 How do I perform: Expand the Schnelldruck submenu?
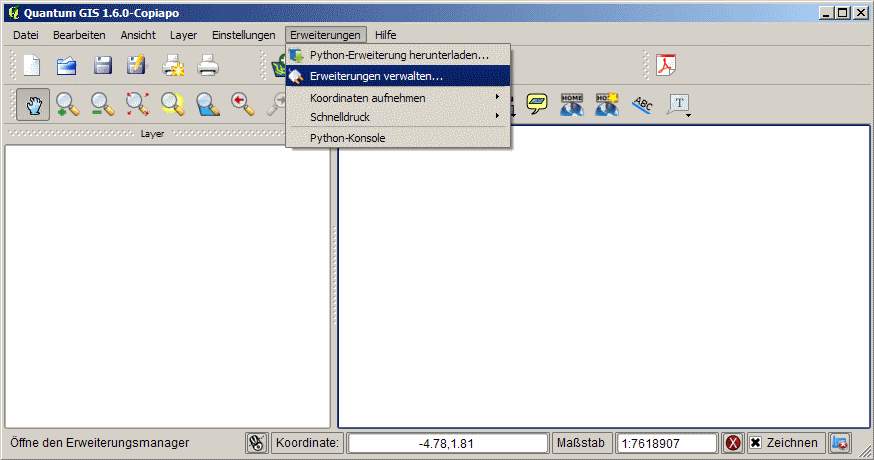(398, 117)
